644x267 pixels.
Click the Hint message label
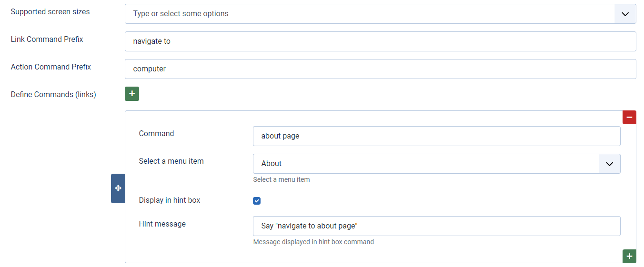[162, 224]
